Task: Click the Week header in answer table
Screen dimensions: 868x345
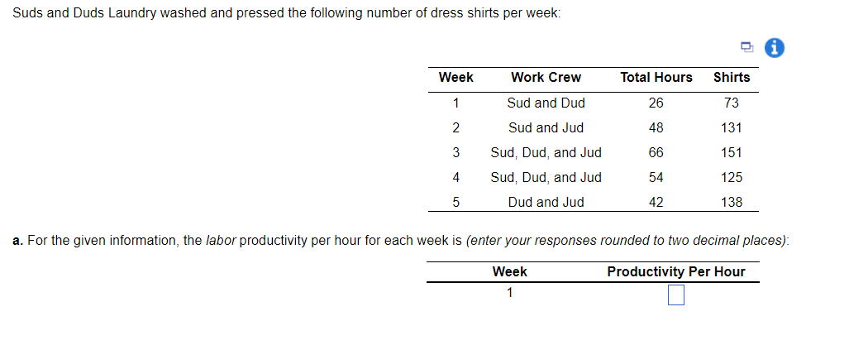Action: pos(509,272)
